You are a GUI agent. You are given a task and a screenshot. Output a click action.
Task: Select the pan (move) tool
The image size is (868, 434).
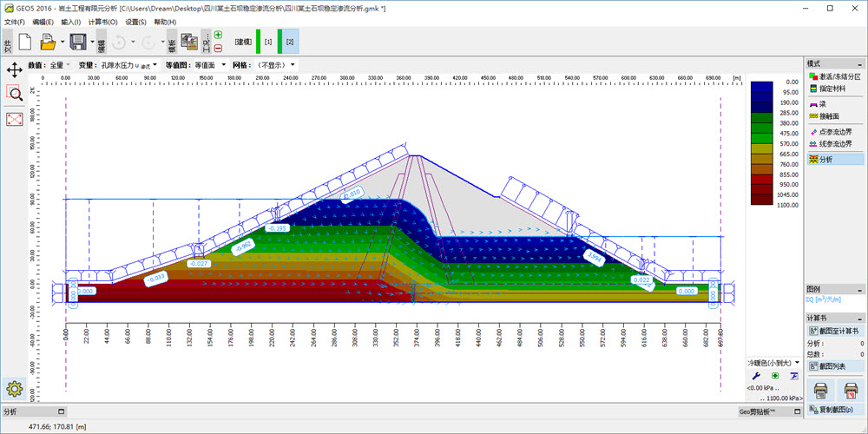tap(15, 69)
